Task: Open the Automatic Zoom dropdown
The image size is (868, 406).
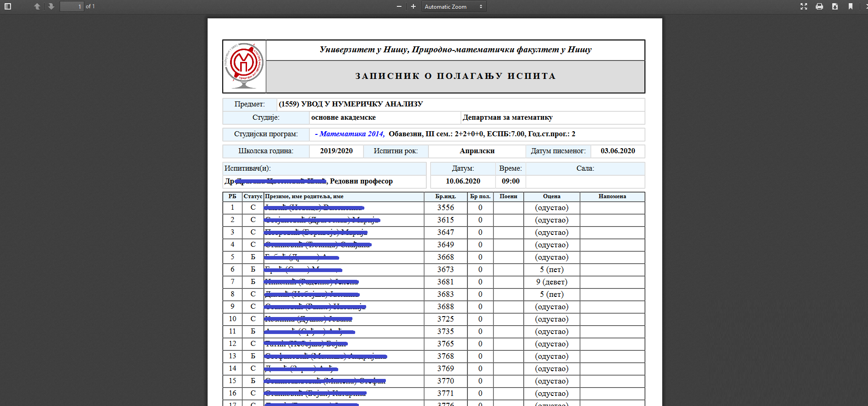Action: (453, 6)
